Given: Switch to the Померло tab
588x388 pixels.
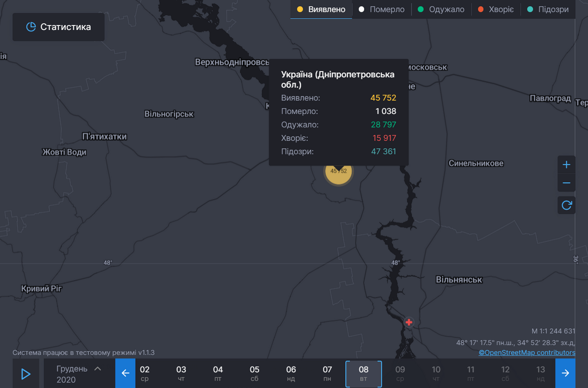Looking at the screenshot, I should [x=382, y=9].
